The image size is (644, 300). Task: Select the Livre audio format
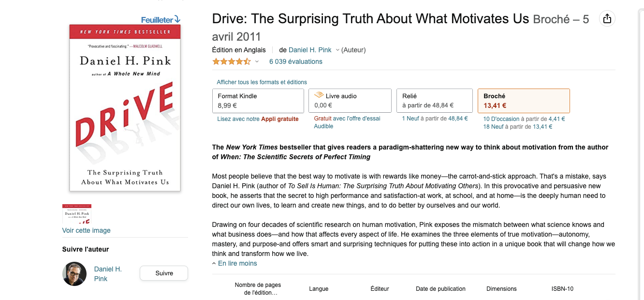[x=350, y=101]
